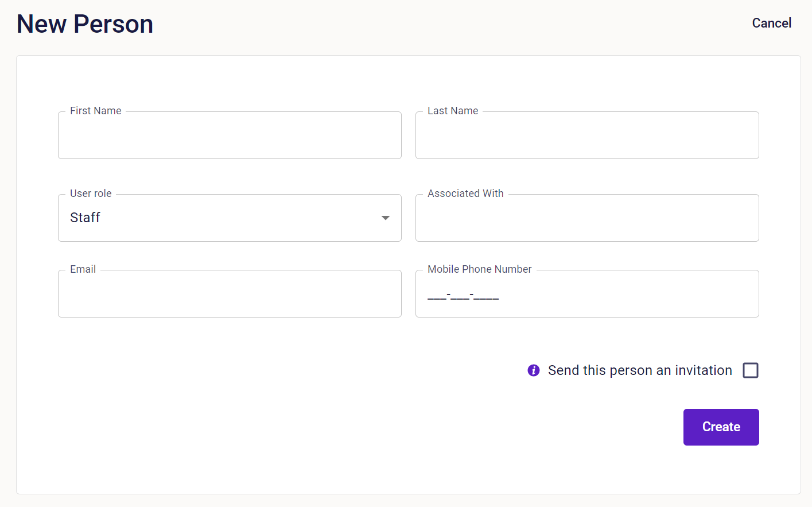This screenshot has height=507, width=812.
Task: Cancel the New Person form
Action: (772, 23)
